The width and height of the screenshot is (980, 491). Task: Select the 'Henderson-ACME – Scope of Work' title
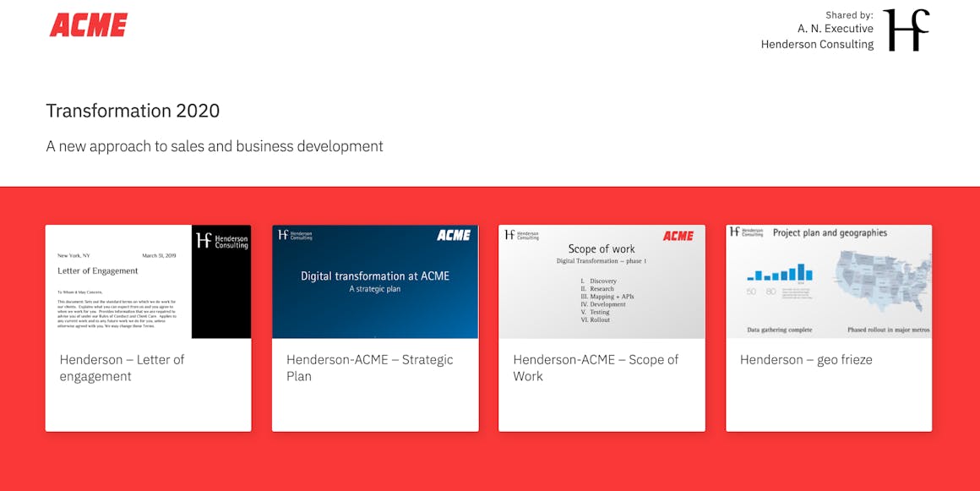tap(596, 368)
